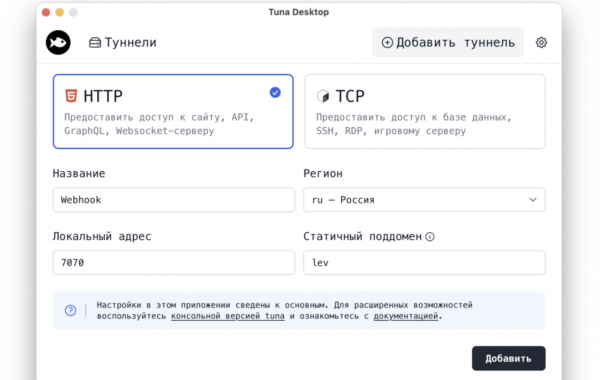The image size is (600, 380).
Task: Focus the Статичный поддомен field with lev
Action: click(424, 263)
